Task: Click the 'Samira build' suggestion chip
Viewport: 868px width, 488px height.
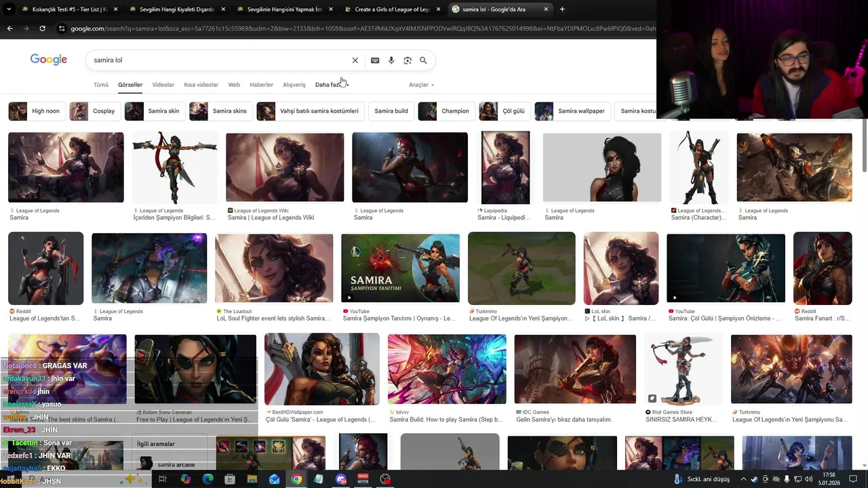Action: [x=391, y=111]
